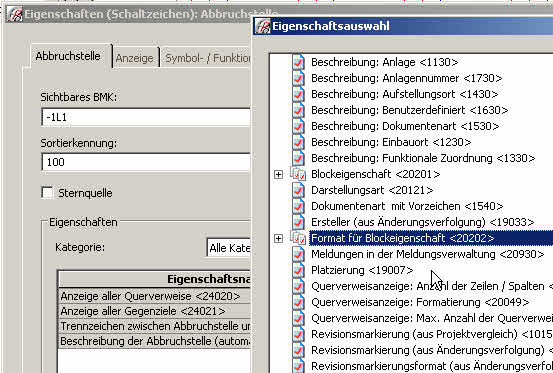The height and width of the screenshot is (373, 553).
Task: Select Querverweisanzeige: Max. Anzahl der Querverweise
Action: [432, 318]
